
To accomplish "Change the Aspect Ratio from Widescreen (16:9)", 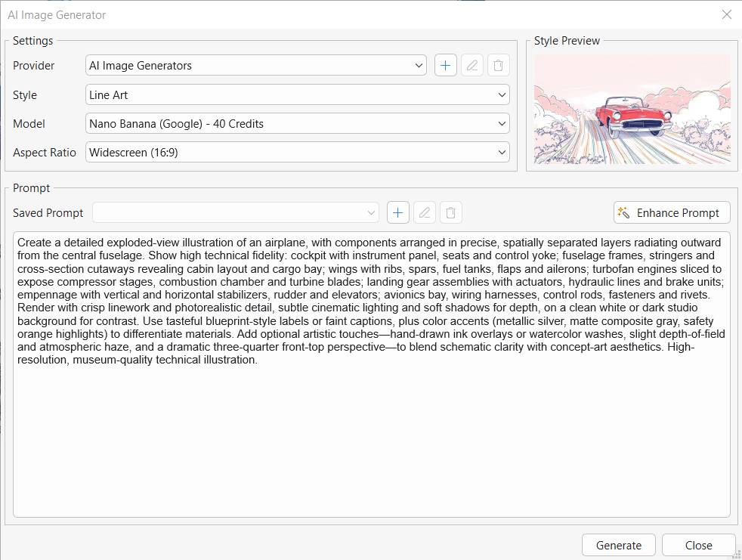I will (297, 153).
